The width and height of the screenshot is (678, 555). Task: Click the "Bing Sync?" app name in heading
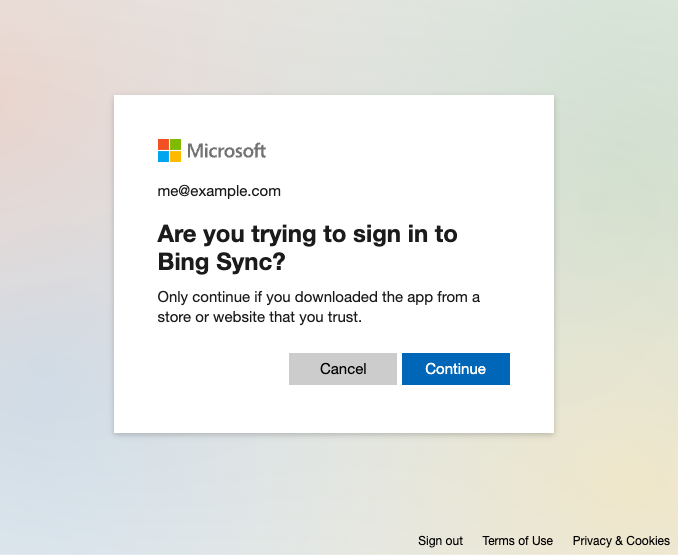click(x=222, y=263)
